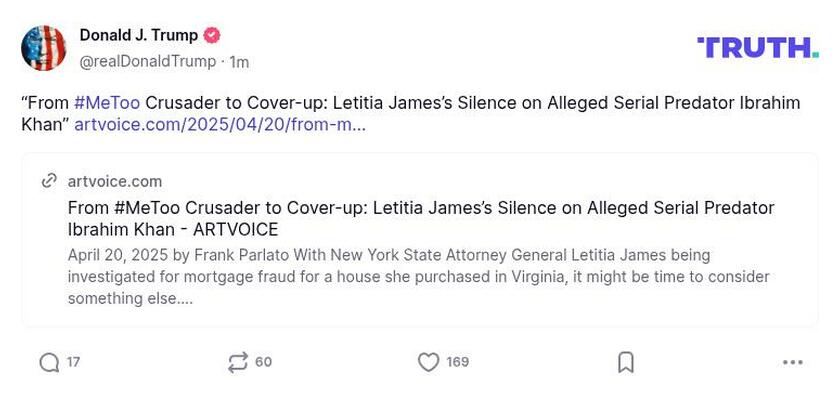Image resolution: width=840 pixels, height=405 pixels.
Task: Like the post with the heart icon
Action: (428, 362)
